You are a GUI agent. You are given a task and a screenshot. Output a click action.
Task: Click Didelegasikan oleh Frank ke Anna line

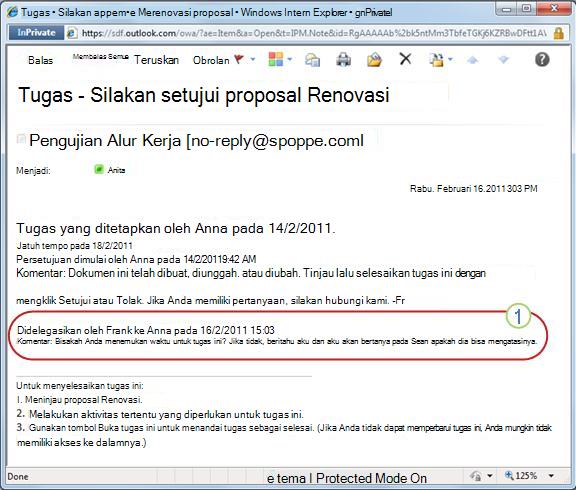pyautogui.click(x=146, y=330)
